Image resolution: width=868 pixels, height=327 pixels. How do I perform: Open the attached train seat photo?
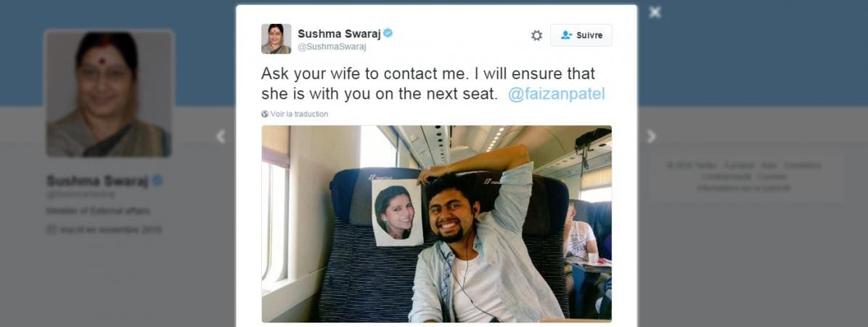coord(436,224)
